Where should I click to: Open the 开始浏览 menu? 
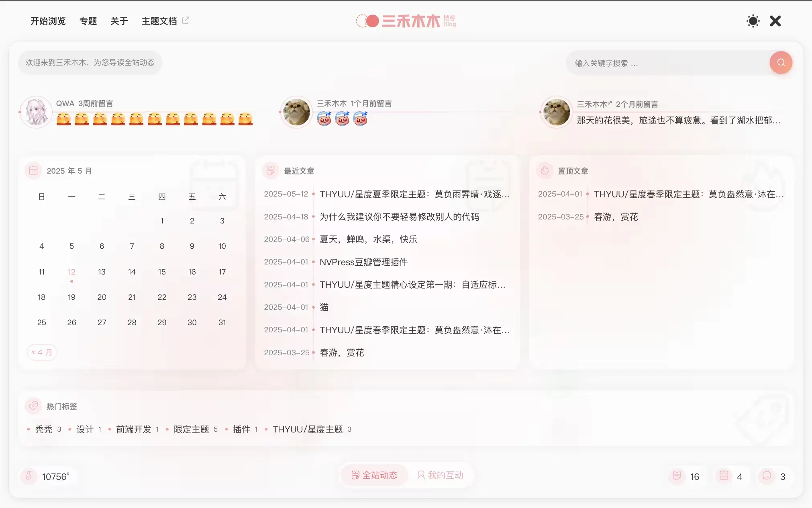[48, 21]
